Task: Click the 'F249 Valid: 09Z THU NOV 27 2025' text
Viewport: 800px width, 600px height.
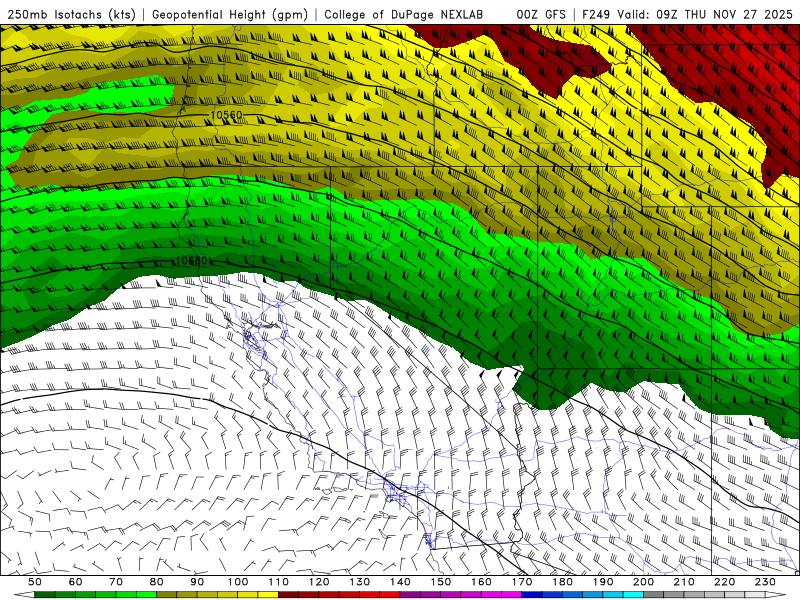Action: (688, 14)
